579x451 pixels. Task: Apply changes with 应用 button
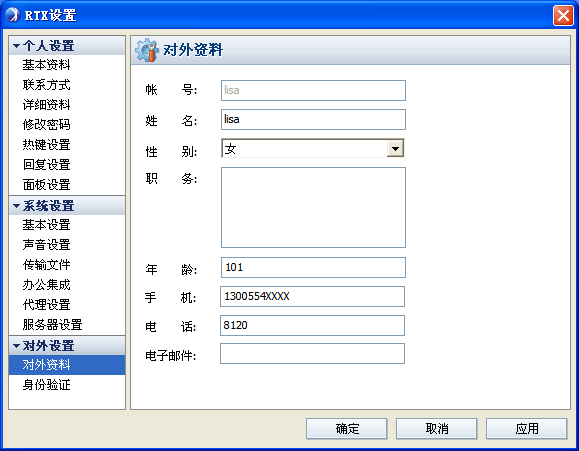(527, 429)
